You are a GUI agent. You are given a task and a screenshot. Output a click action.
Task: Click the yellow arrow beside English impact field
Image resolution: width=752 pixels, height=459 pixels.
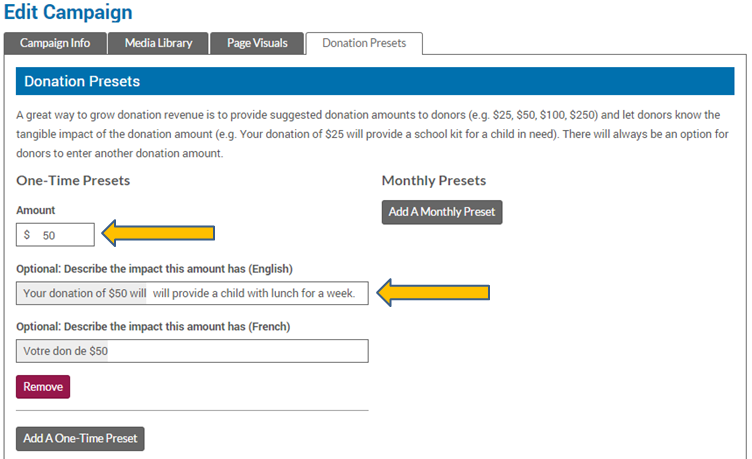tap(440, 293)
